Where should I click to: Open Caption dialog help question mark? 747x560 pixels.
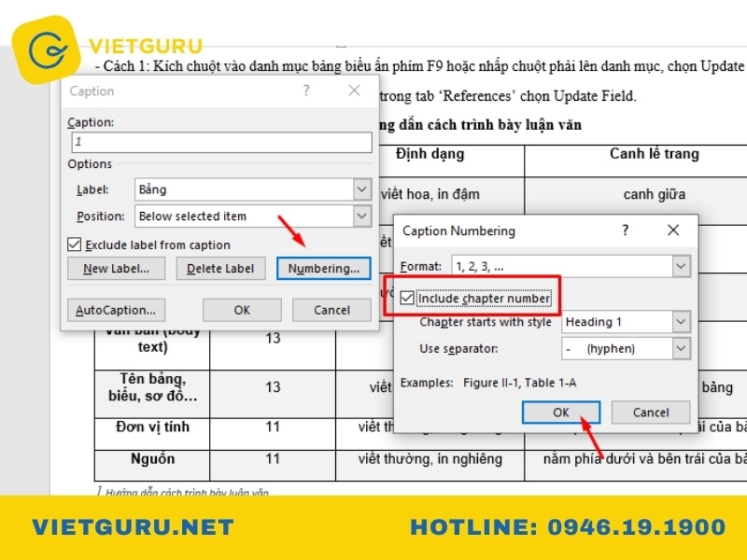306,90
